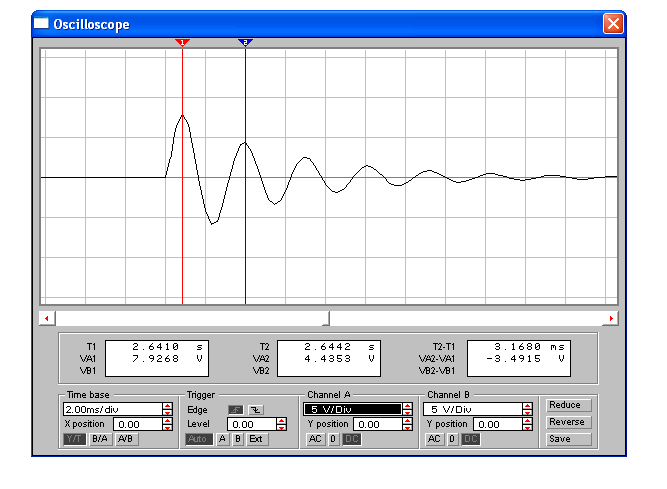Image resolution: width=667 pixels, height=489 pixels.
Task: Set trigger source to Ext
Action: pyautogui.click(x=257, y=439)
